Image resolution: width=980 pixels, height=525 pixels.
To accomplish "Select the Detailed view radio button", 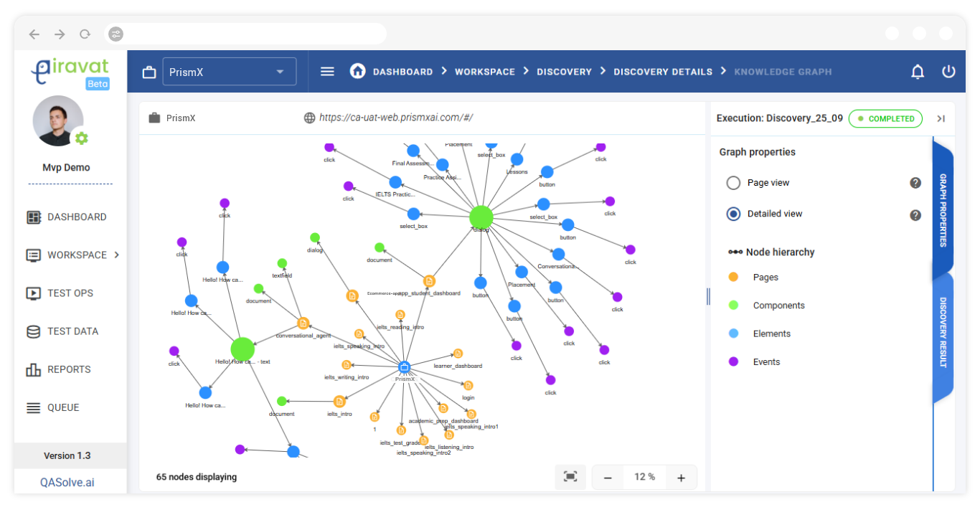I will 733,214.
